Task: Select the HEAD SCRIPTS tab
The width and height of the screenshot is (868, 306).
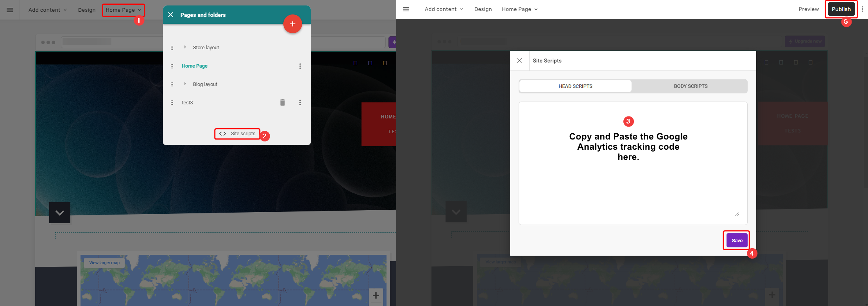Action: coord(575,86)
